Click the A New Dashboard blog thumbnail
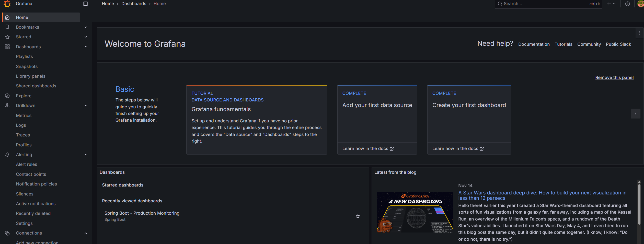 pos(415,212)
